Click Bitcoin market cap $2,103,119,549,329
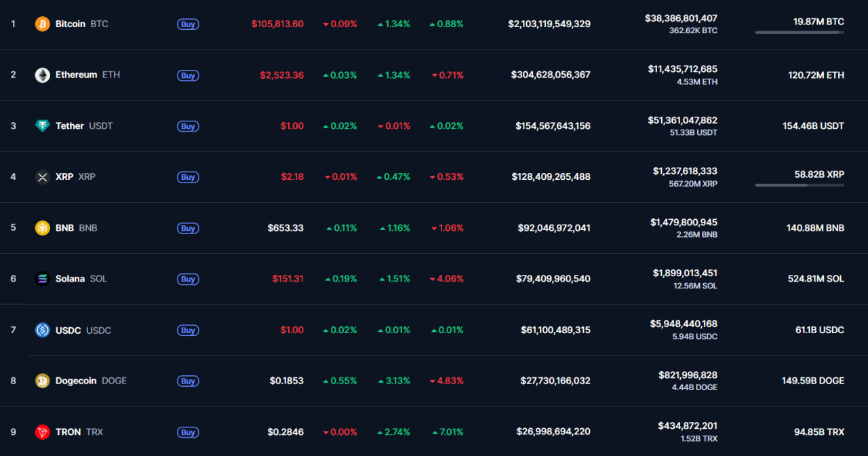Screen dimensions: 868x456 (x=549, y=24)
